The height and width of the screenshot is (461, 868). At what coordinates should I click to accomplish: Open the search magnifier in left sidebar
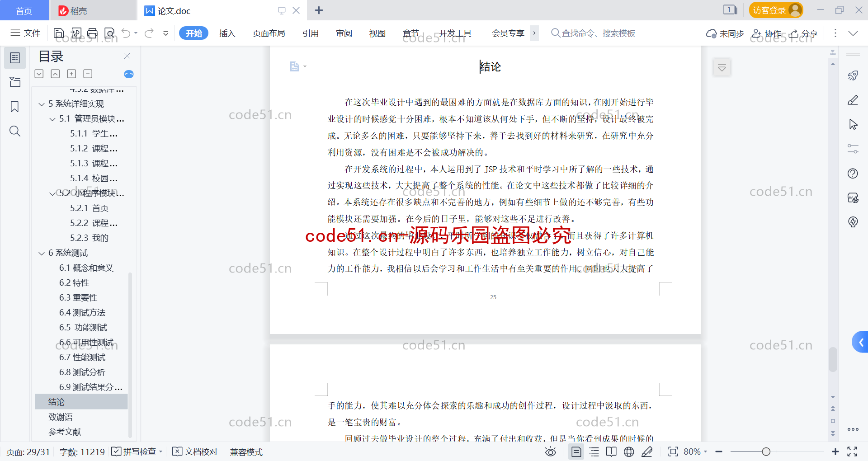[15, 131]
